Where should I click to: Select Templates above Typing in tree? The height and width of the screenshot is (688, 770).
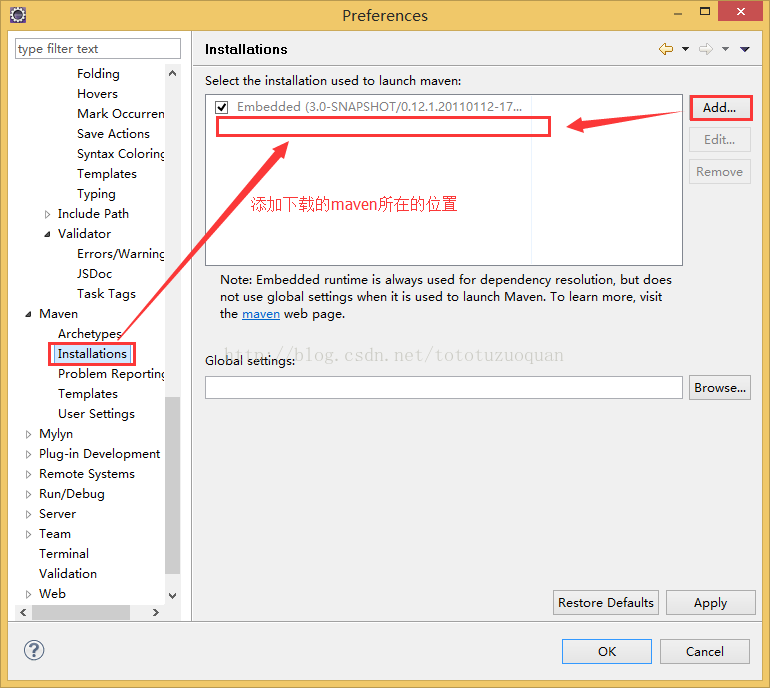click(107, 174)
